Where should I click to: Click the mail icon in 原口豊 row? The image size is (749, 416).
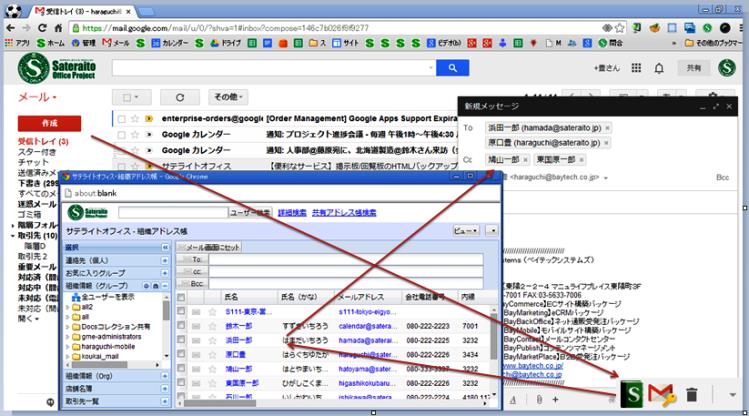tap(196, 355)
